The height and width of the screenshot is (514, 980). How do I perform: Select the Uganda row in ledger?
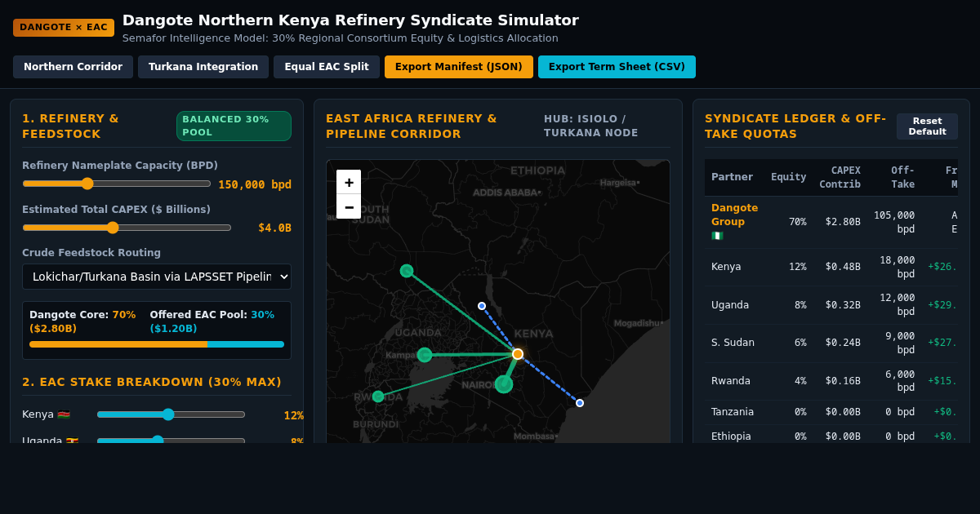pyautogui.click(x=831, y=305)
